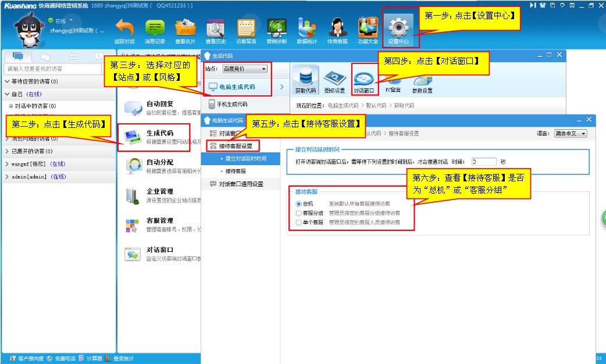The image size is (606, 364).
Task: Choose the 单个客服 radio option
Action: (299, 223)
